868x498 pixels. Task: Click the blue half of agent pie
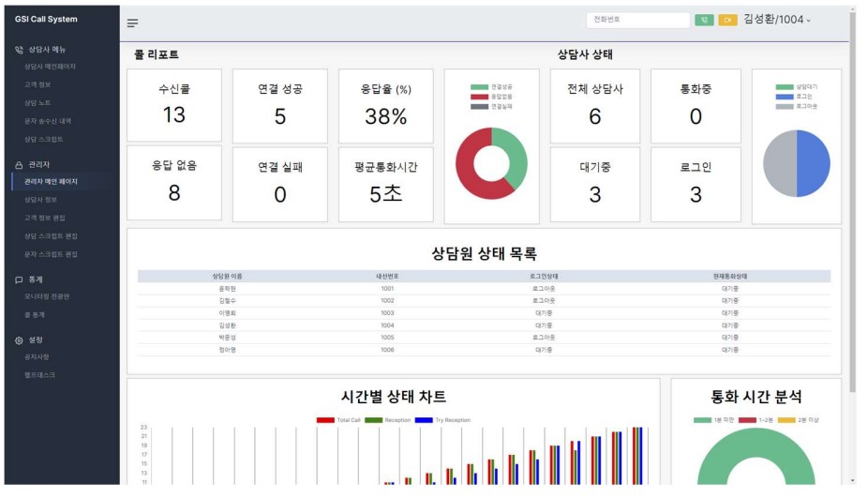click(814, 163)
